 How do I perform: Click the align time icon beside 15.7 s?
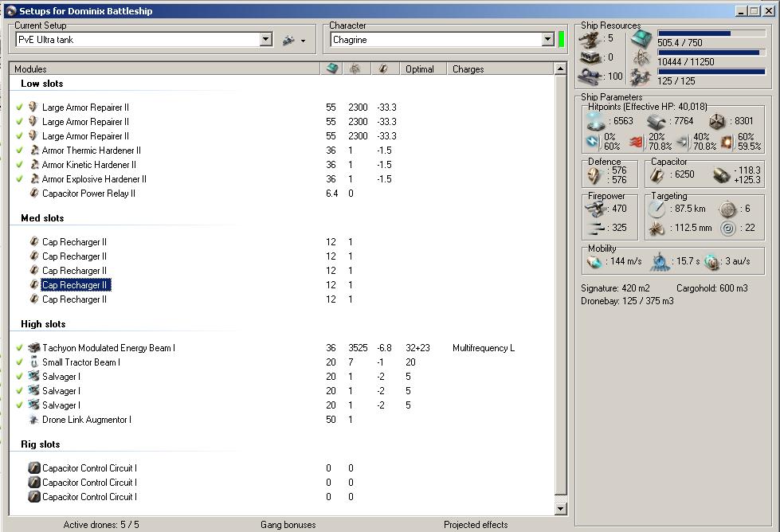point(660,261)
